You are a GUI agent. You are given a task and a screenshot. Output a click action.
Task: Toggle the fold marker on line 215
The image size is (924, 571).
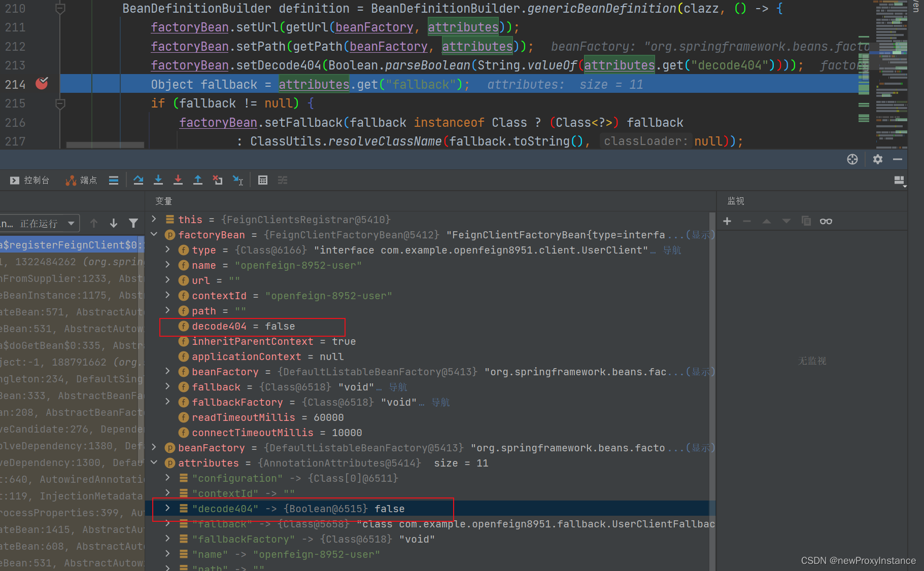[60, 104]
